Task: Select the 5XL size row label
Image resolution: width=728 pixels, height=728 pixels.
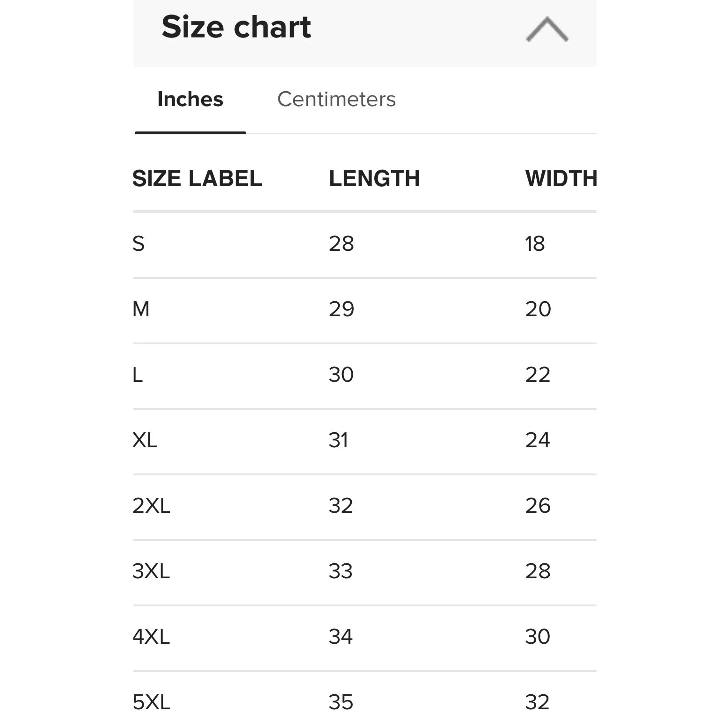Action: tap(152, 702)
